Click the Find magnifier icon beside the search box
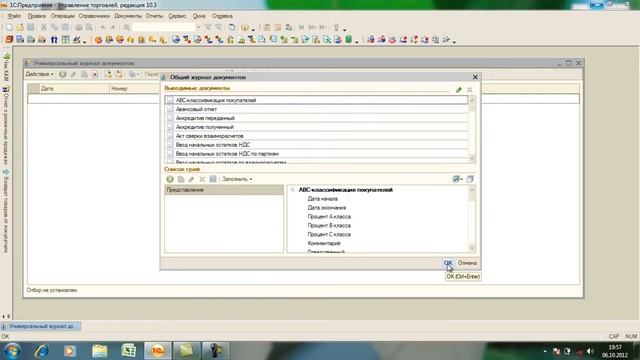Viewport: 640px width, 360px height. pyautogui.click(x=127, y=27)
